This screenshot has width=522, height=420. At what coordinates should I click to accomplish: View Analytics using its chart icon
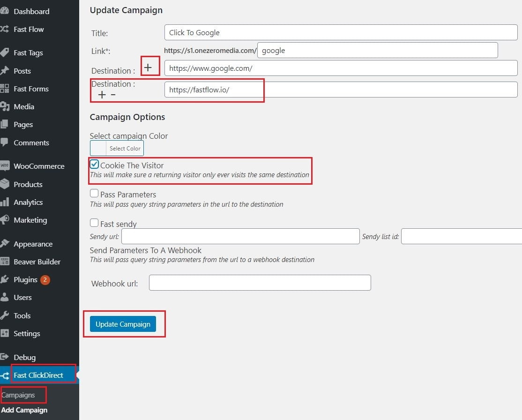pyautogui.click(x=6, y=202)
